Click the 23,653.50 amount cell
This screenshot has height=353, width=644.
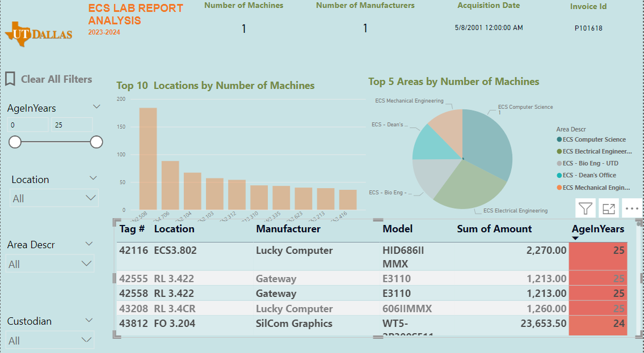(544, 324)
